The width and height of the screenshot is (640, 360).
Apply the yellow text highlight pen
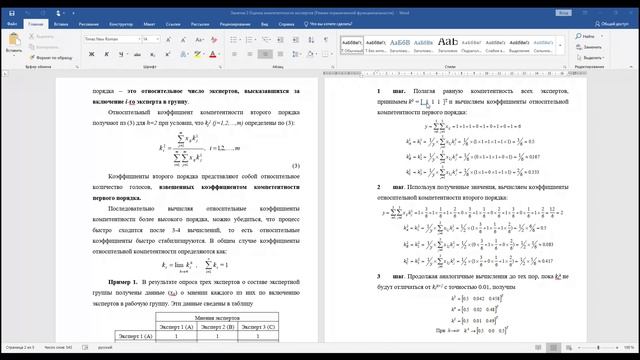[198, 54]
